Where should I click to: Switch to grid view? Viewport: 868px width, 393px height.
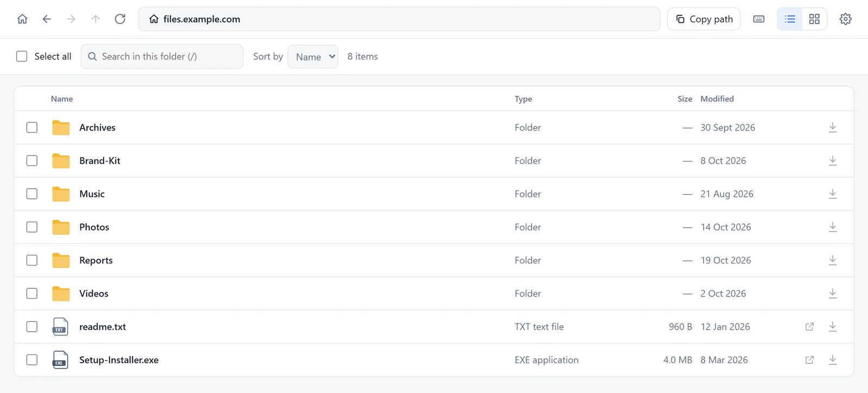pos(814,19)
